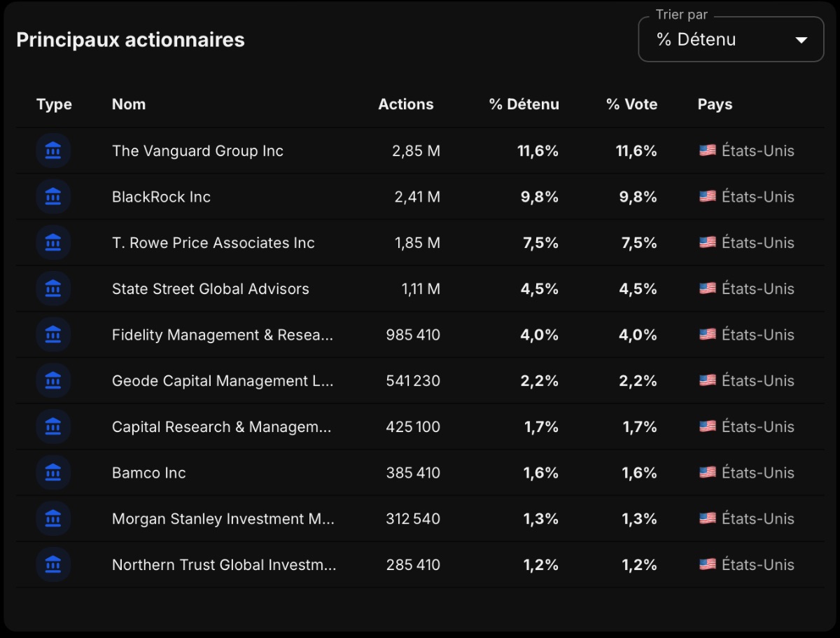Image resolution: width=840 pixels, height=638 pixels.
Task: Click institution icon in Morgan Stanley Investment row
Action: 53,519
